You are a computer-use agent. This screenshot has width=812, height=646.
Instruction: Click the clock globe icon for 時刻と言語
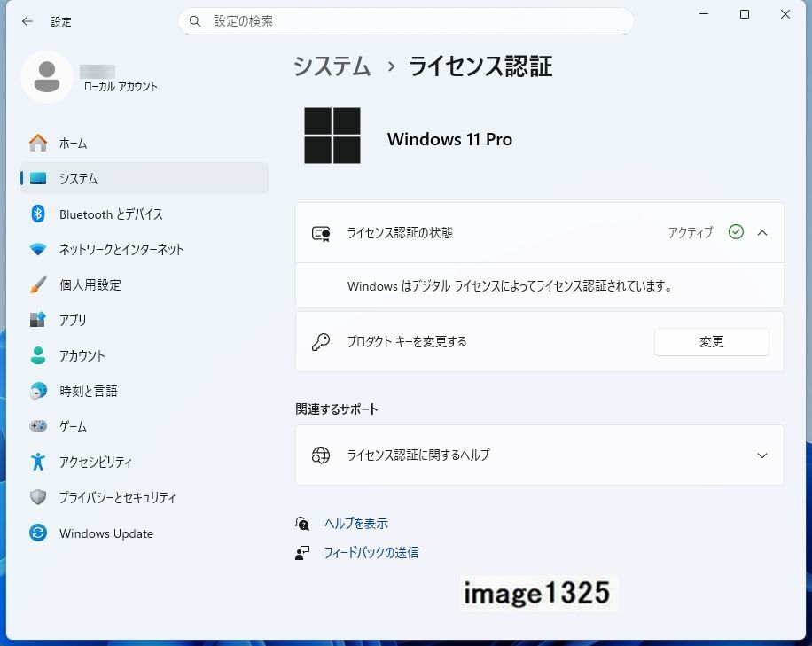coord(38,391)
